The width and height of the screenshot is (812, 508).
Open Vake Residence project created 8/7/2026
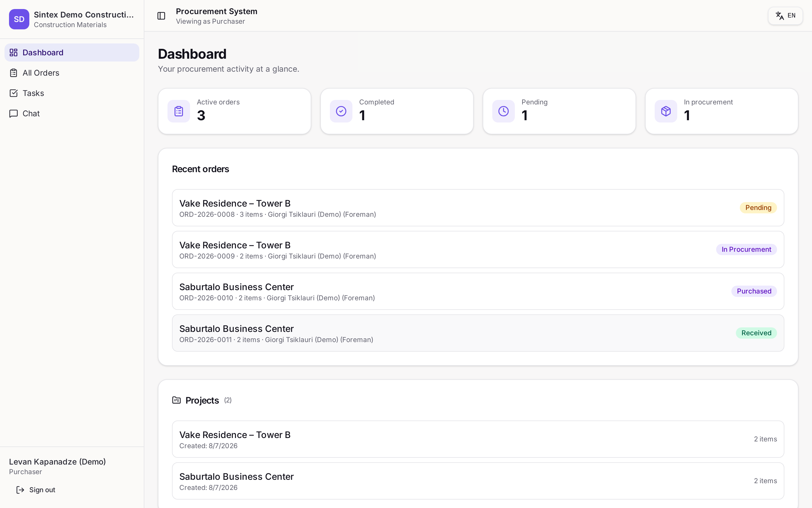[478, 439]
